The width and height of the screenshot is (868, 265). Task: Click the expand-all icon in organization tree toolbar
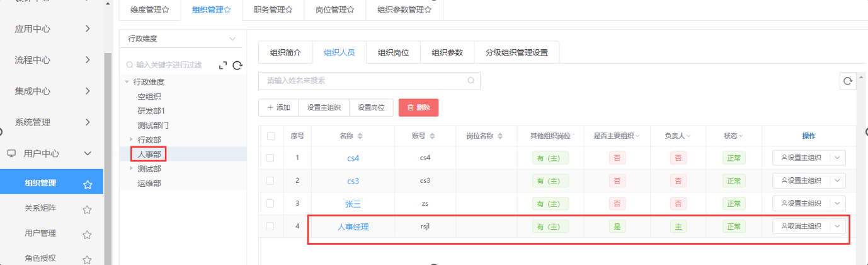[x=222, y=65]
